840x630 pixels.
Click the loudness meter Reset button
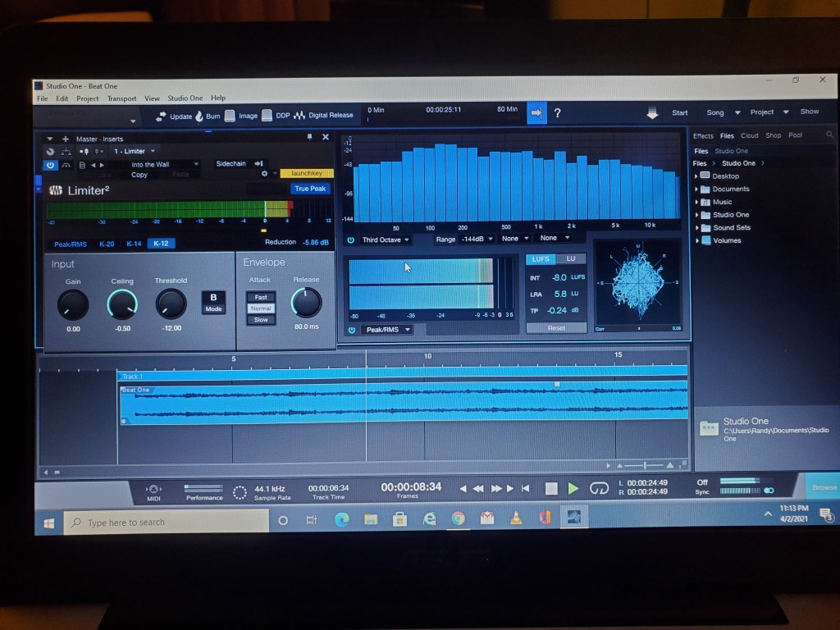(x=556, y=328)
